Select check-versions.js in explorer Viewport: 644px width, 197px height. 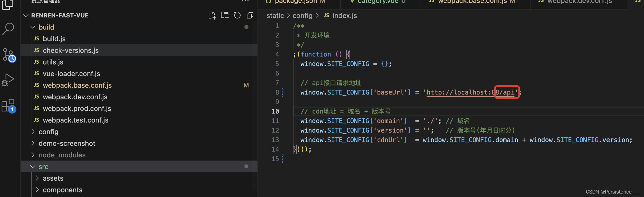[x=139, y=50]
